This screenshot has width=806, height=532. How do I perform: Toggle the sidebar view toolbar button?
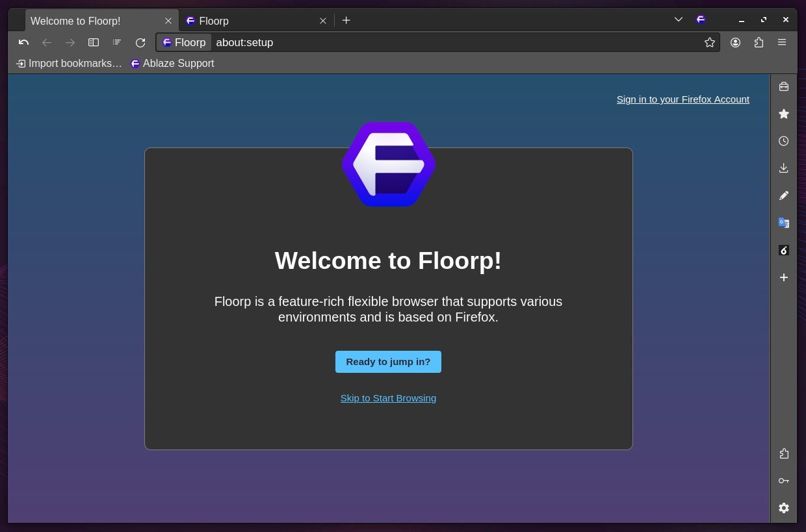click(94, 42)
